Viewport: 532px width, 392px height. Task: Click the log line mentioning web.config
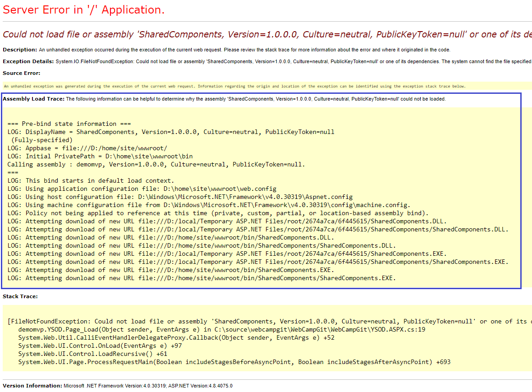[x=142, y=189]
